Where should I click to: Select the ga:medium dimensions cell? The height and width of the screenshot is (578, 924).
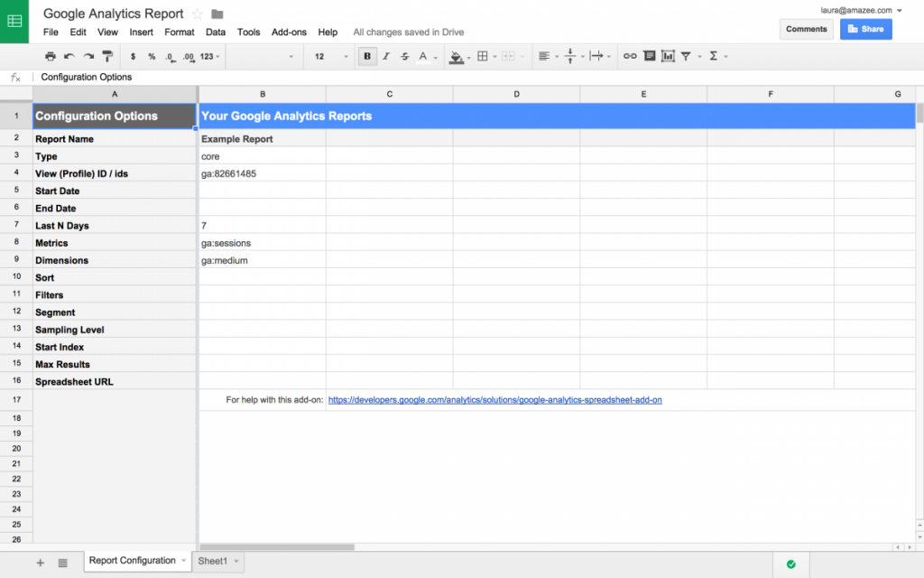pyautogui.click(x=263, y=260)
